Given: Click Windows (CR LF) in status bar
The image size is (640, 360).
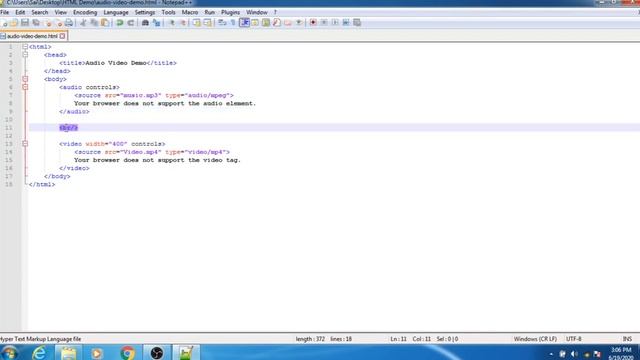Looking at the screenshot, I should point(535,339).
